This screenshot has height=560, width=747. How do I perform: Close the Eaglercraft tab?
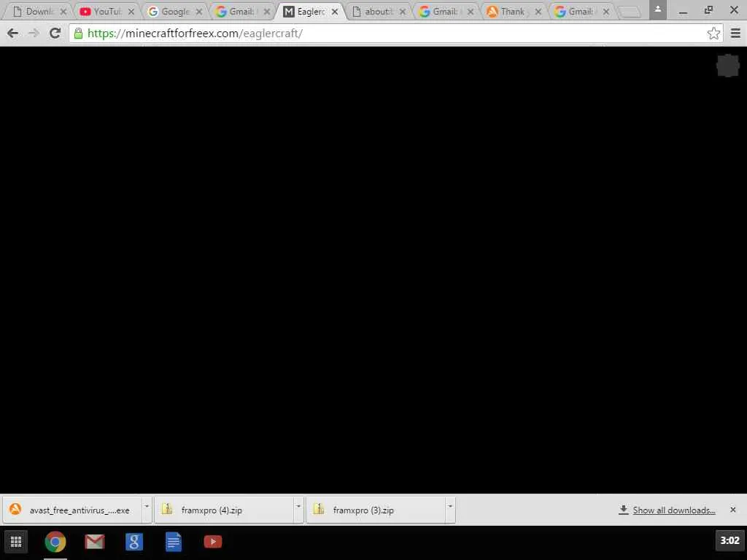tap(335, 12)
